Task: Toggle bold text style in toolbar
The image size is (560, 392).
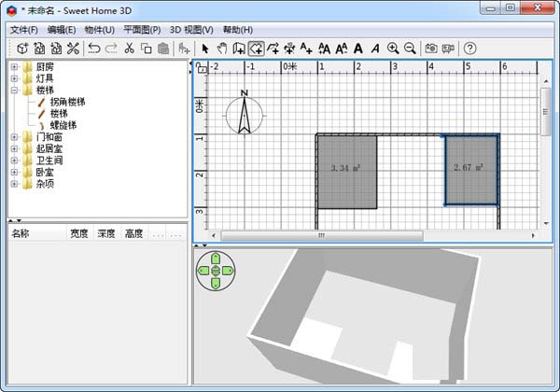Action: 358,48
